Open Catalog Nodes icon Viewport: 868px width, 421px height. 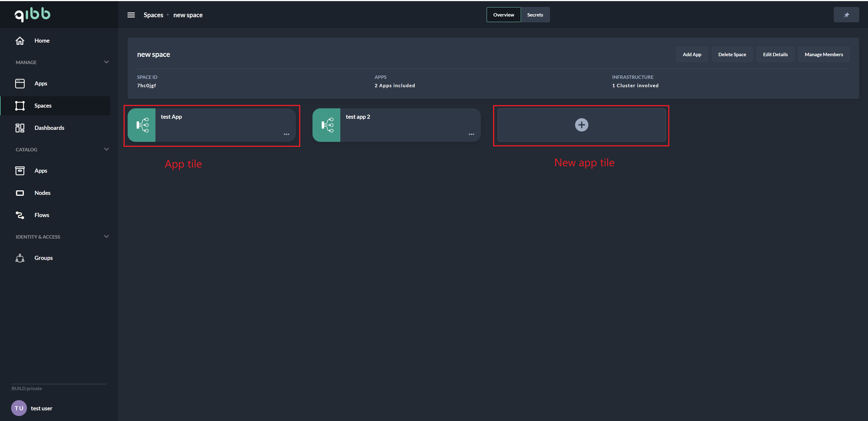[x=20, y=193]
